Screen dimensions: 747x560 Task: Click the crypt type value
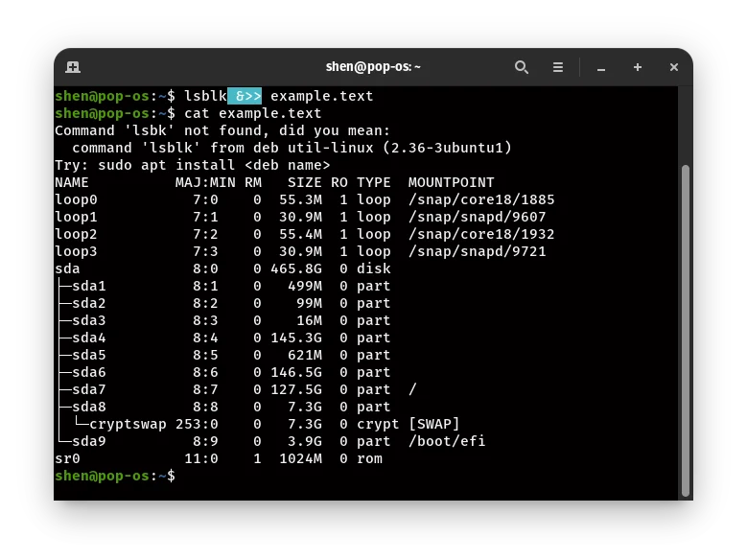[378, 424]
